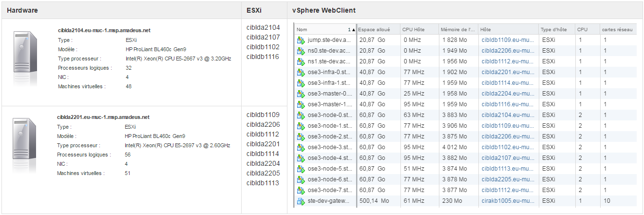Click the ose3-node-3 VM icon
The width and height of the screenshot is (644, 215).
301,147
